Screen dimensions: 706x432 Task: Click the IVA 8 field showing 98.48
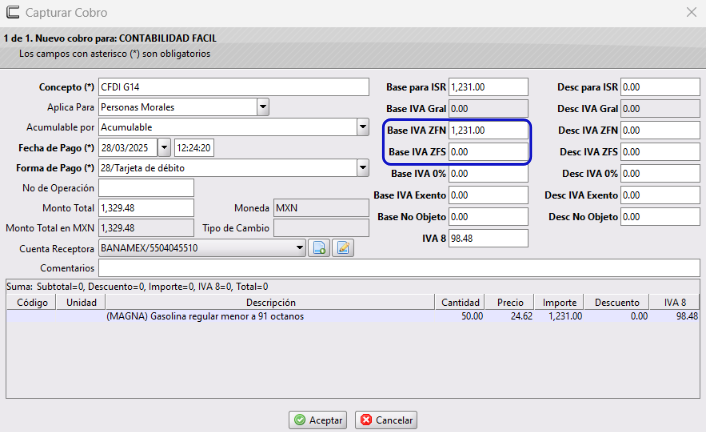point(488,238)
